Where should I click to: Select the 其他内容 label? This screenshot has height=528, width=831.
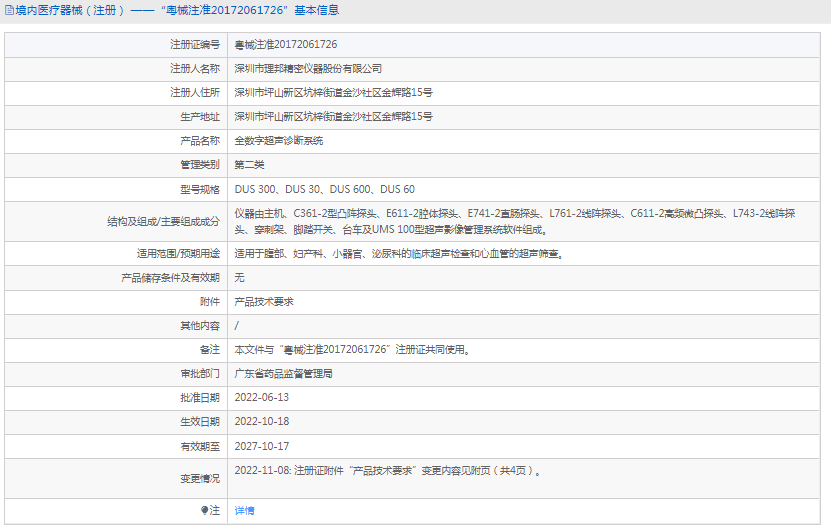tap(200, 325)
